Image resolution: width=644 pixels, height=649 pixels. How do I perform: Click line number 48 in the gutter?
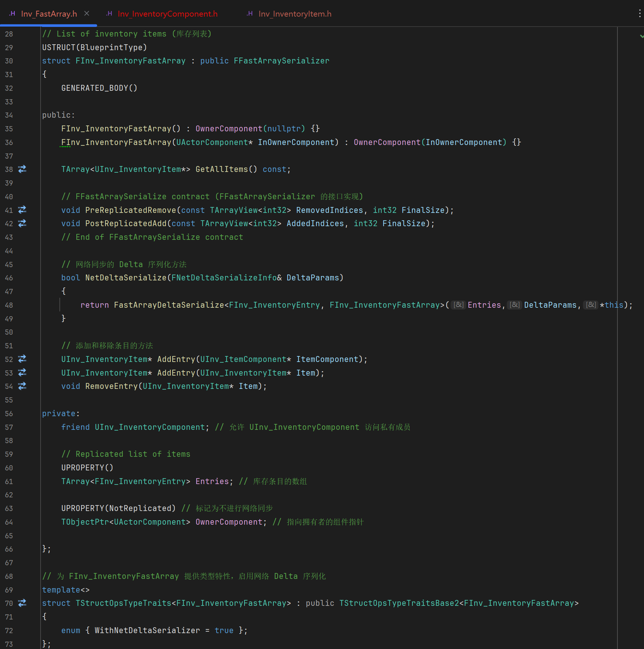coord(9,305)
